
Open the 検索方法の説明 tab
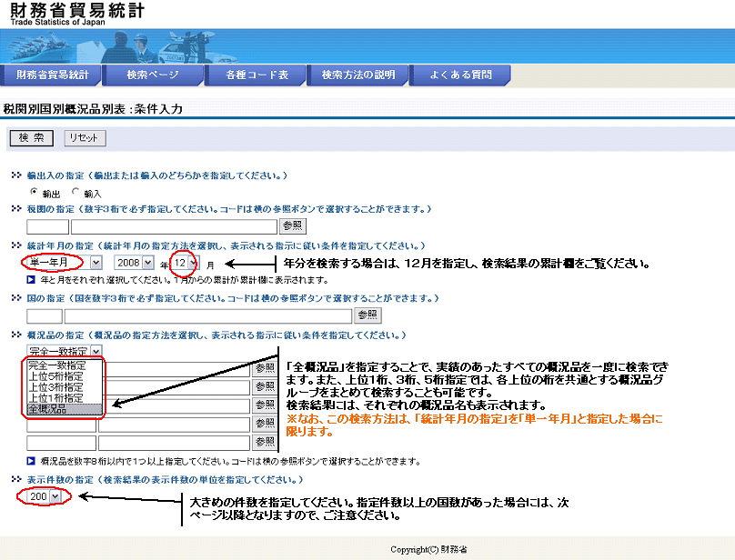pos(358,75)
